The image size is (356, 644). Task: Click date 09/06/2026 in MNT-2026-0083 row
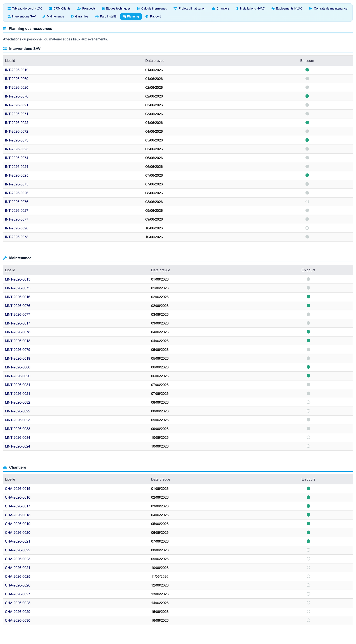point(160,428)
